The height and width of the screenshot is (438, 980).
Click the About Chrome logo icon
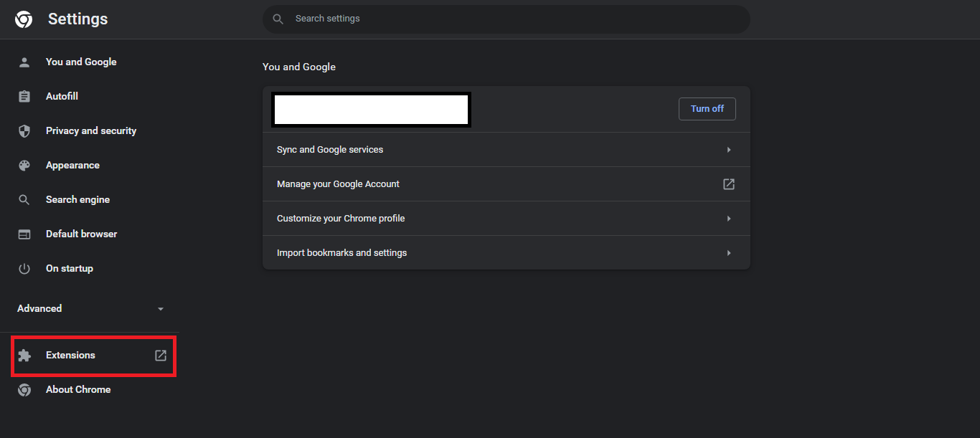pos(24,390)
